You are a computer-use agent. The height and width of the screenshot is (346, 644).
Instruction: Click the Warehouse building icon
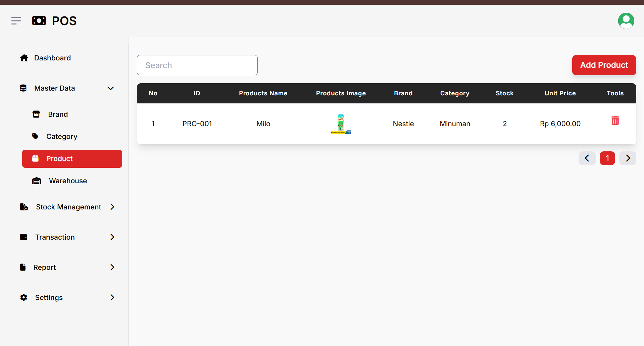(x=37, y=181)
